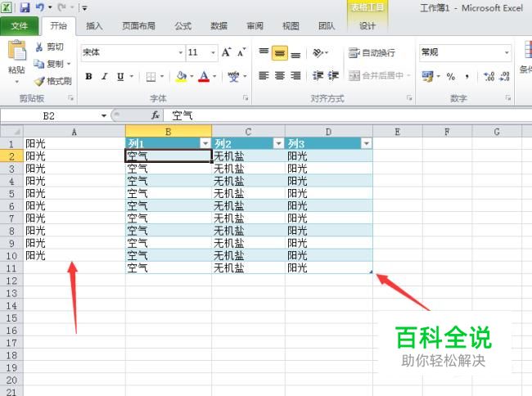The height and width of the screenshot is (396, 532).
Task: Click the Insert Function fx button
Action: pyautogui.click(x=156, y=115)
